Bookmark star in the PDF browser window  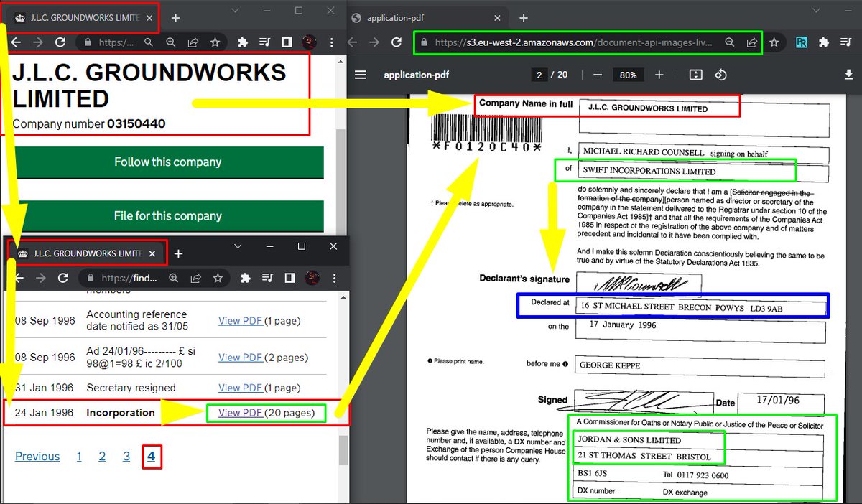coord(774,42)
